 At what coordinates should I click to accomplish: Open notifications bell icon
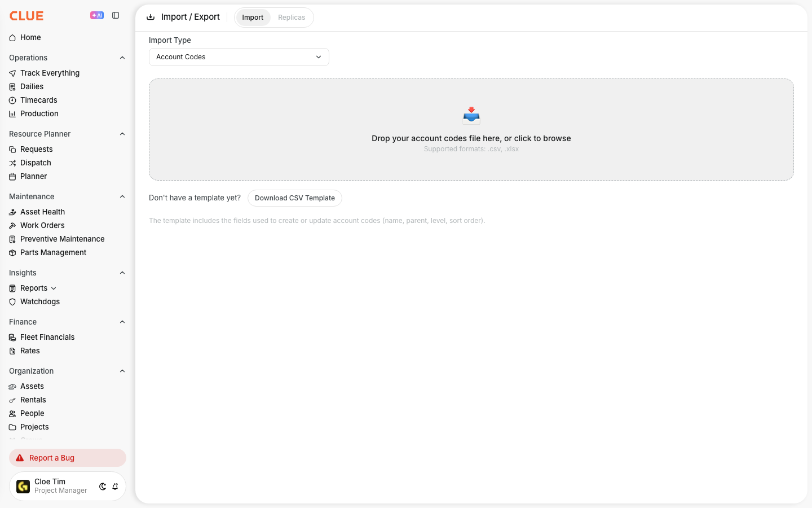pyautogui.click(x=115, y=487)
